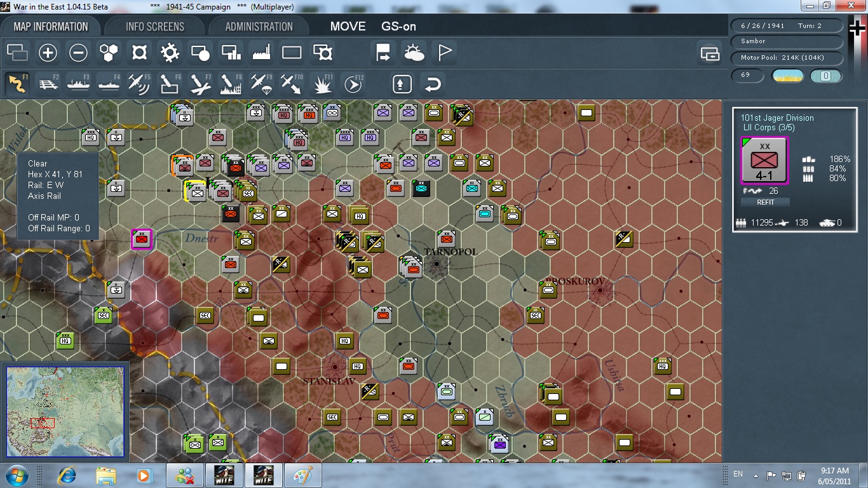
Task: Select the F5 air recon mode icon
Action: coord(139,84)
